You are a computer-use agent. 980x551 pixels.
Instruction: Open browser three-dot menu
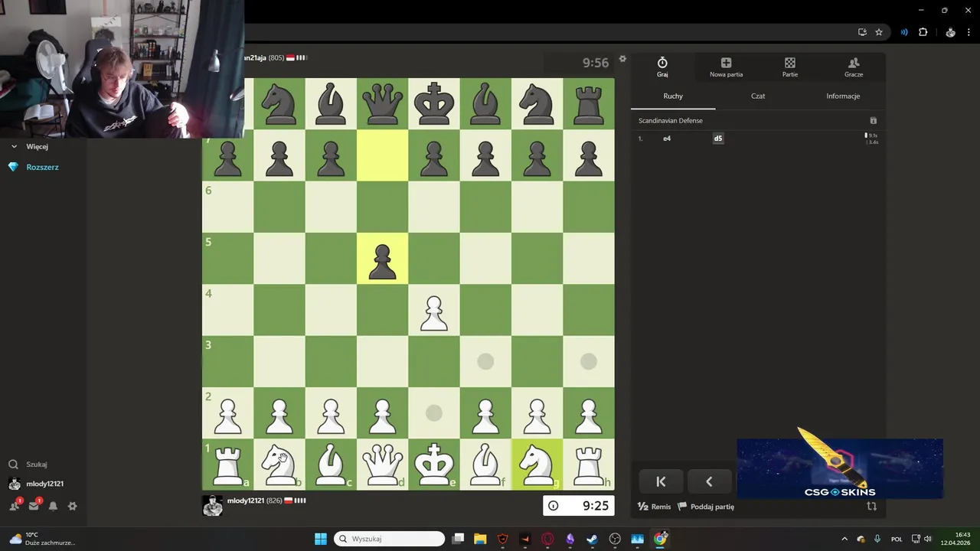[969, 32]
